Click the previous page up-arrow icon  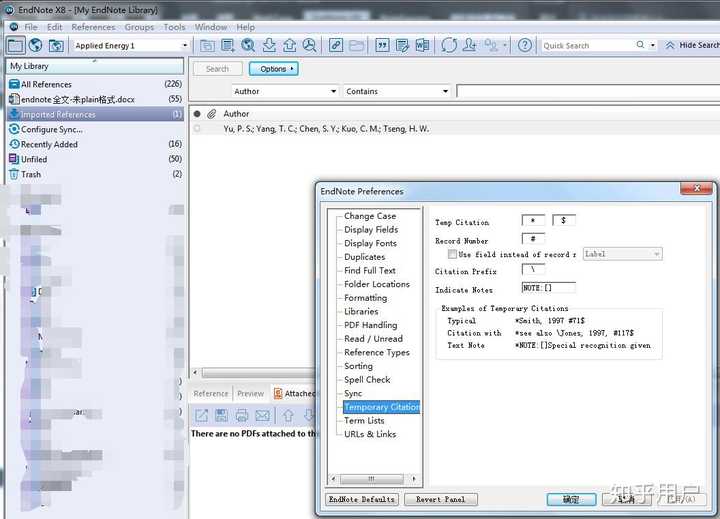[288, 416]
